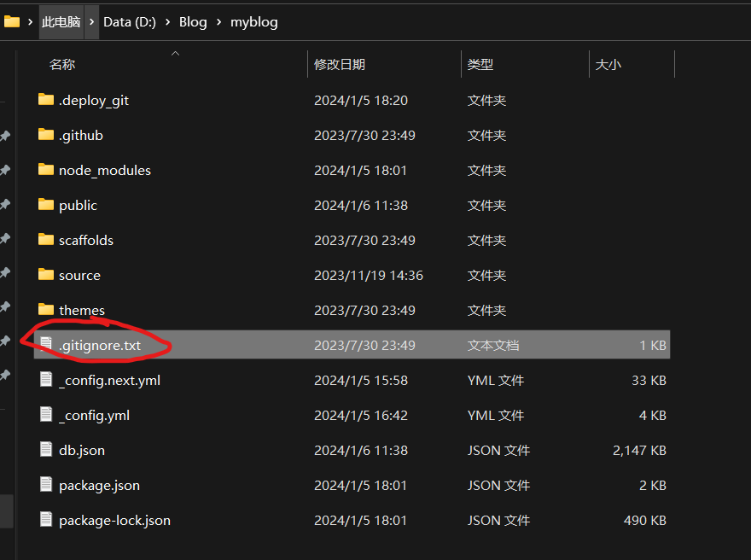Click the package-lock.json file icon
The width and height of the screenshot is (751, 560).
click(x=46, y=520)
